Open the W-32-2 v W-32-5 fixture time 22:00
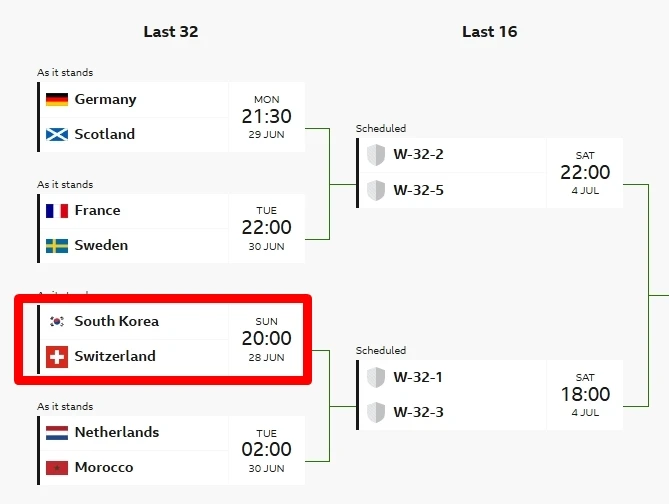Viewport: 669px width, 504px height. coord(585,173)
